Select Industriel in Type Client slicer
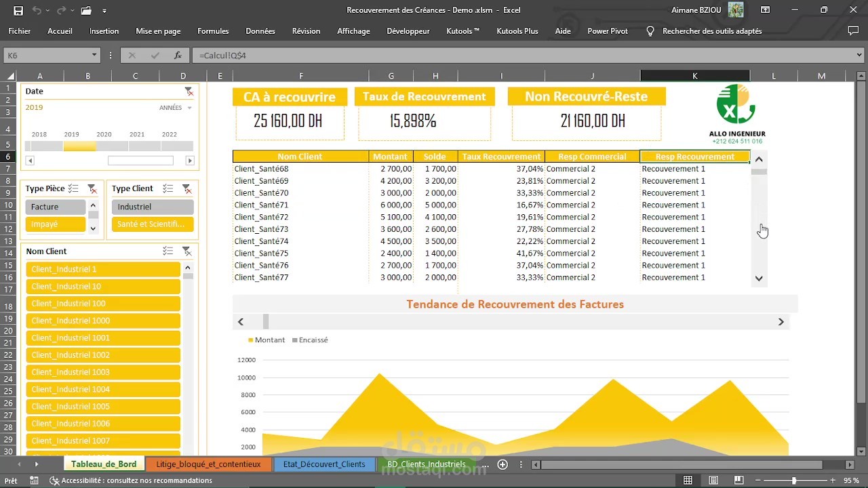This screenshot has height=488, width=868. tap(152, 206)
